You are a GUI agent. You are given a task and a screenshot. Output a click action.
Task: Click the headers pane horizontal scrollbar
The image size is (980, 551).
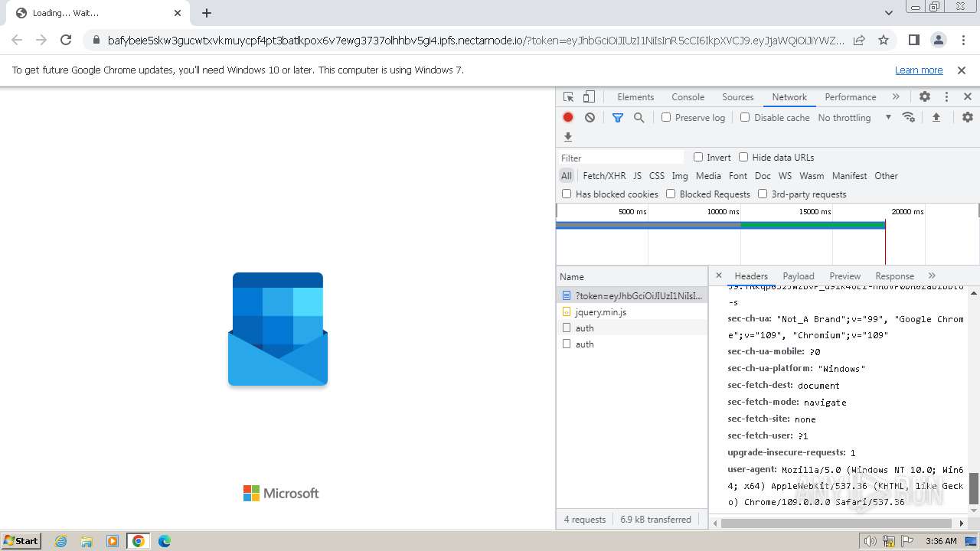[837, 523]
